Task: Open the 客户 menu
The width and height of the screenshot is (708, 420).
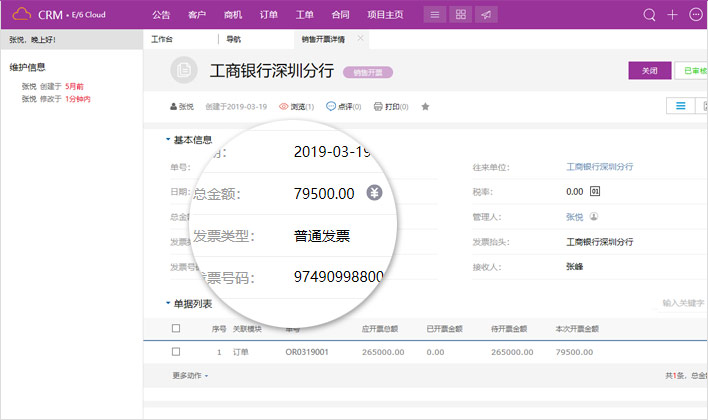Action: [x=197, y=15]
